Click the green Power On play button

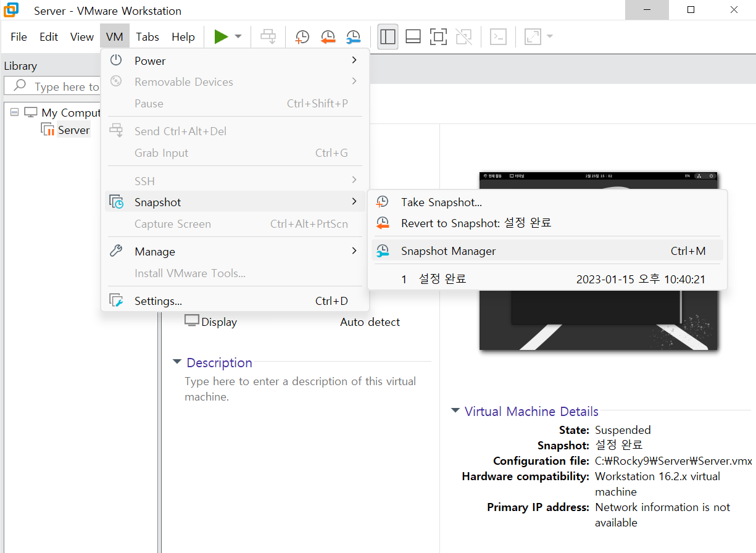(x=221, y=37)
